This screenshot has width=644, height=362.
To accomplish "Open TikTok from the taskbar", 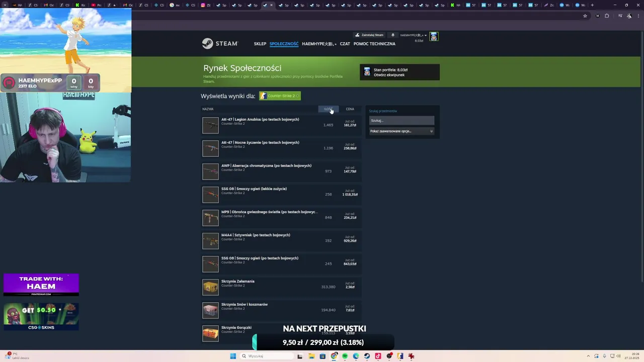I will [x=378, y=356].
